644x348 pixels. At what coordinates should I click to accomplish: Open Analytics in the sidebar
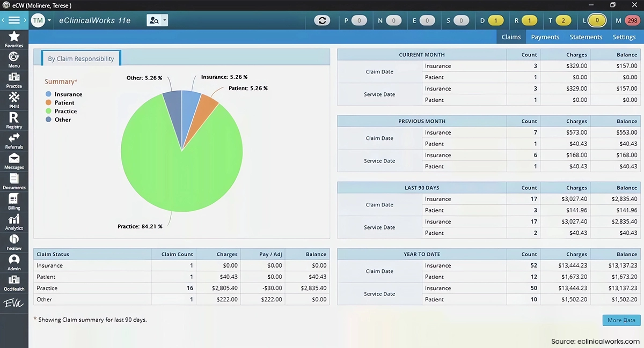(14, 223)
